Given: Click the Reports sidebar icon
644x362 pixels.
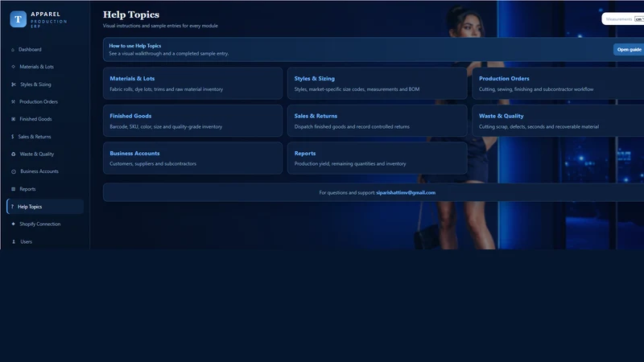Looking at the screenshot, I should click(x=13, y=189).
